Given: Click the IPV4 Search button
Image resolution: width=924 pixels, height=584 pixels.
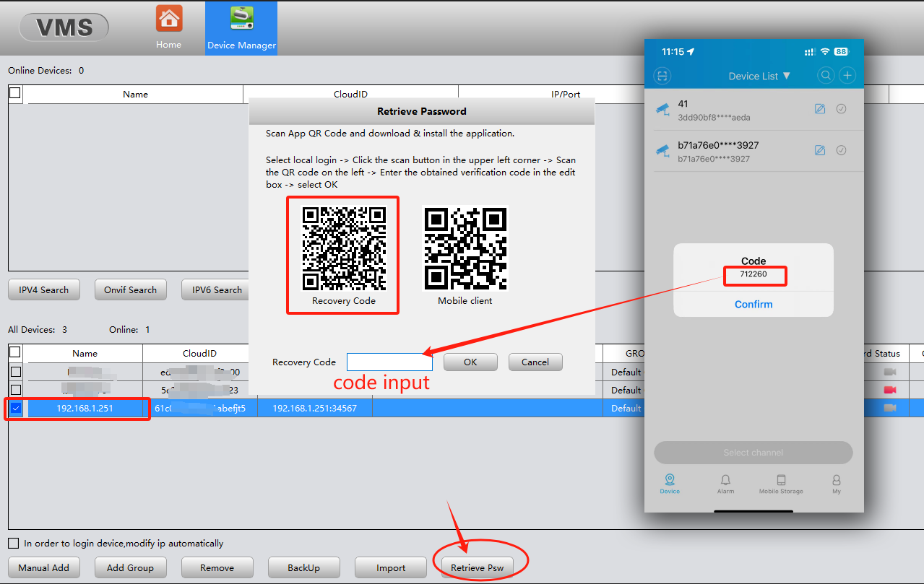Looking at the screenshot, I should point(44,289).
